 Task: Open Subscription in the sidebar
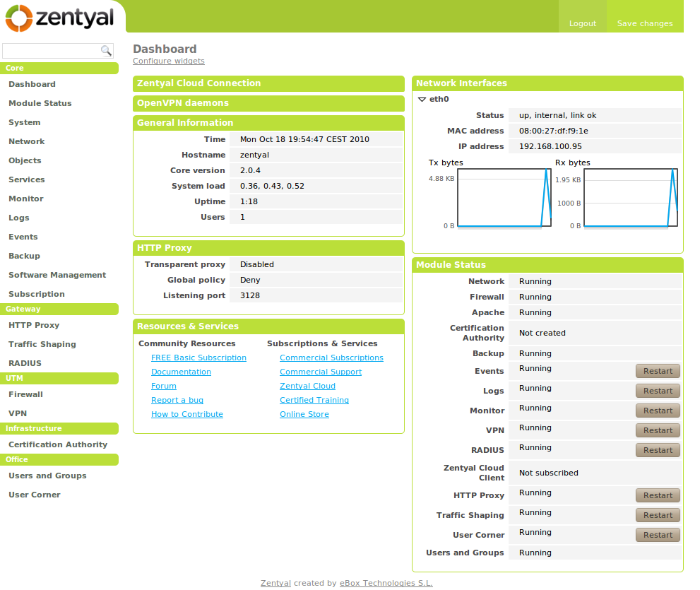(x=37, y=294)
